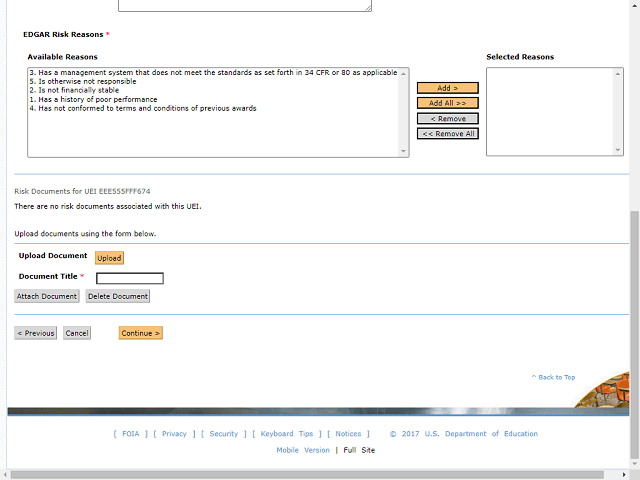Image resolution: width=640 pixels, height=480 pixels.
Task: Open the FOIA footer link
Action: coord(131,433)
